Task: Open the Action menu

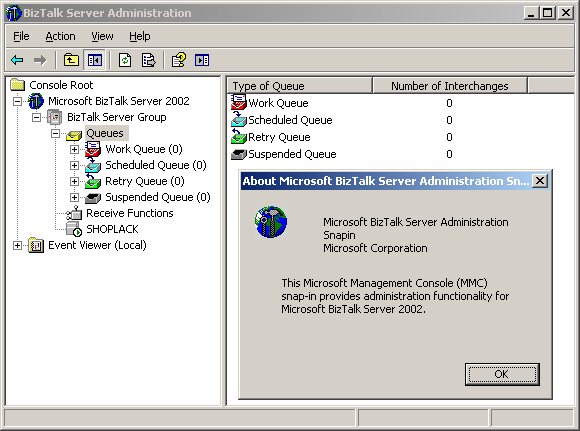Action: pos(60,36)
